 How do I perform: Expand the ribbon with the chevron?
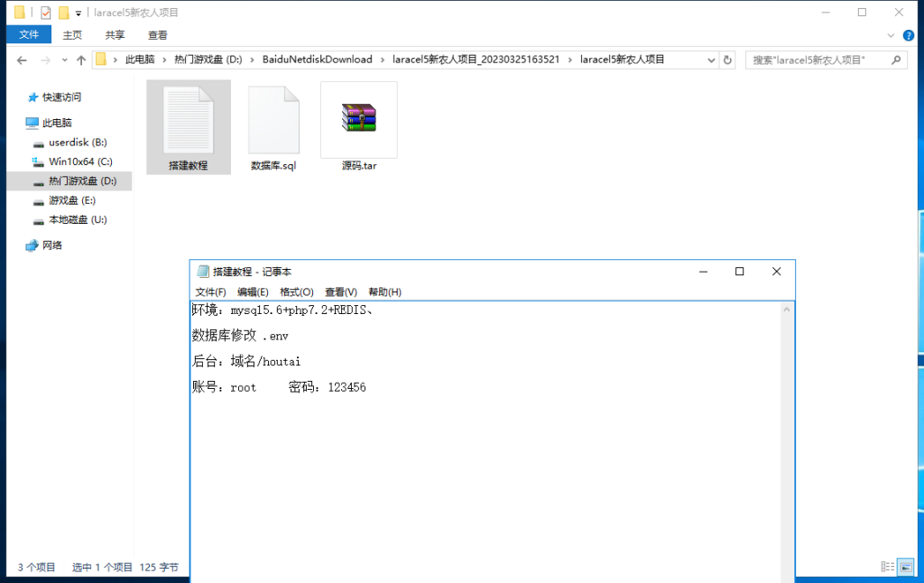pos(892,35)
